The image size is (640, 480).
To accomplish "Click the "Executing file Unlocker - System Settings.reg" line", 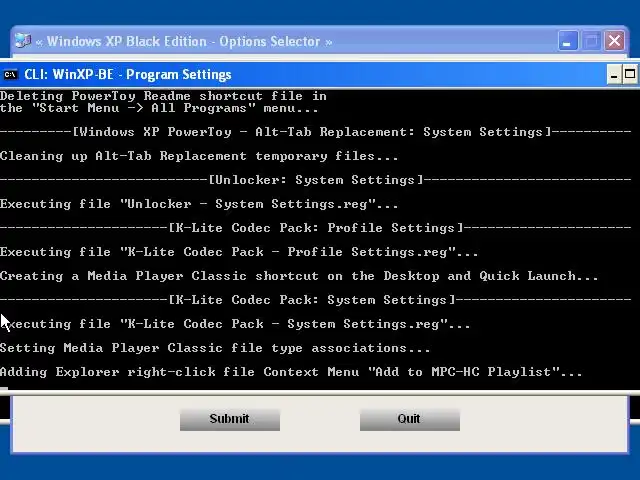I will (x=199, y=204).
